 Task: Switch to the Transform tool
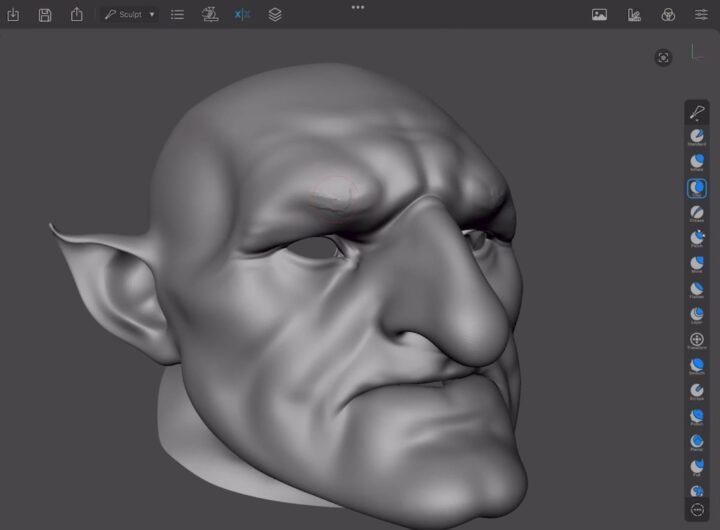pos(697,340)
